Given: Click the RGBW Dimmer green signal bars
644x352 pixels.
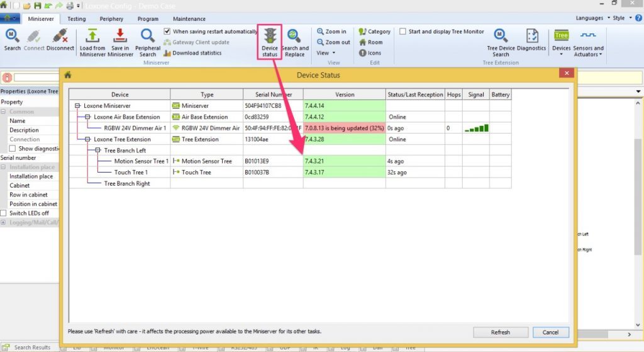Looking at the screenshot, I should (x=476, y=128).
